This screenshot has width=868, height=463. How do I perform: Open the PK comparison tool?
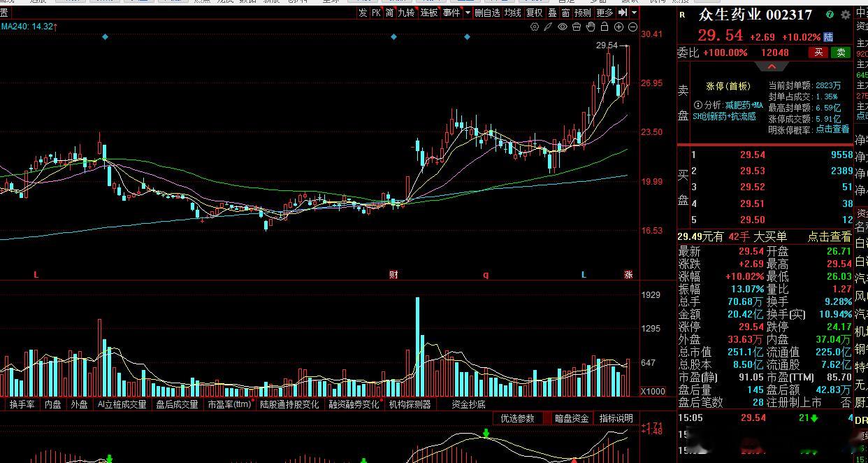pyautogui.click(x=376, y=13)
